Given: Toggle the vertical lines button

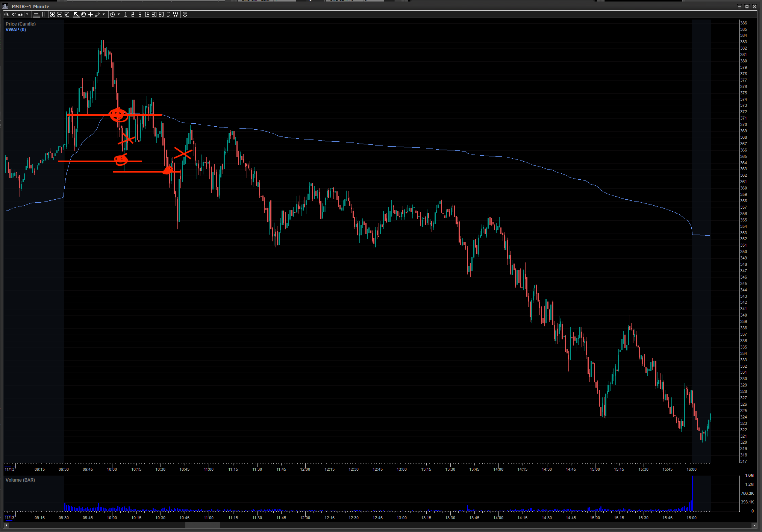Looking at the screenshot, I should 44,14.
